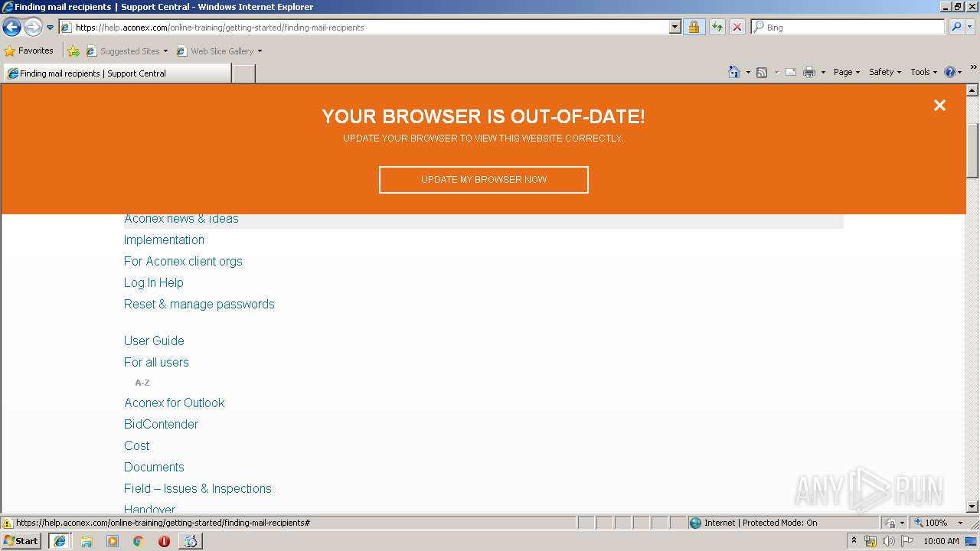Open the Safety menu
The height and width of the screenshot is (551, 980).
[884, 72]
